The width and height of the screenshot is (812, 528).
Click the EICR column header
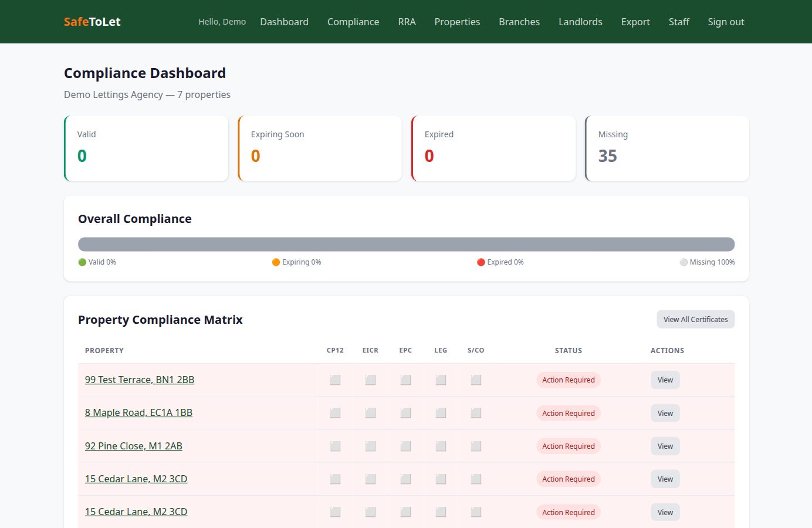[370, 351]
